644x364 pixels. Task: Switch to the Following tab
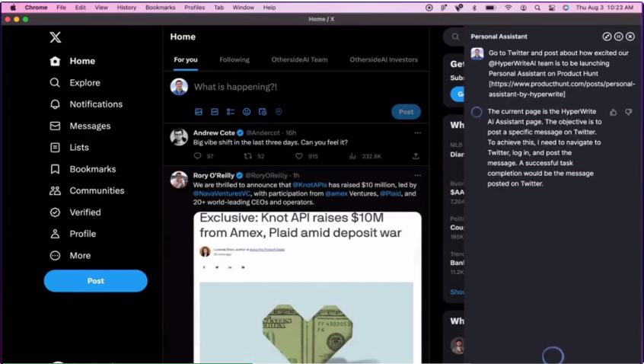point(234,60)
